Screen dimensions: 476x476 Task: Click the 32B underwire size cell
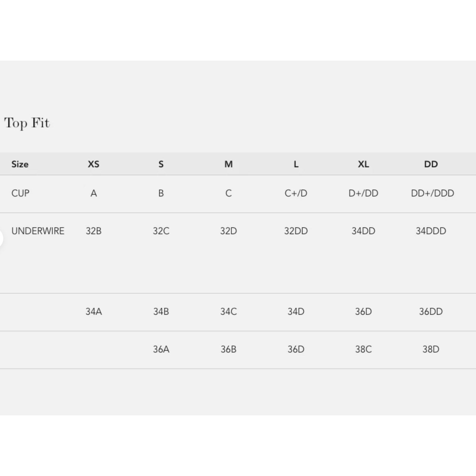click(x=93, y=231)
